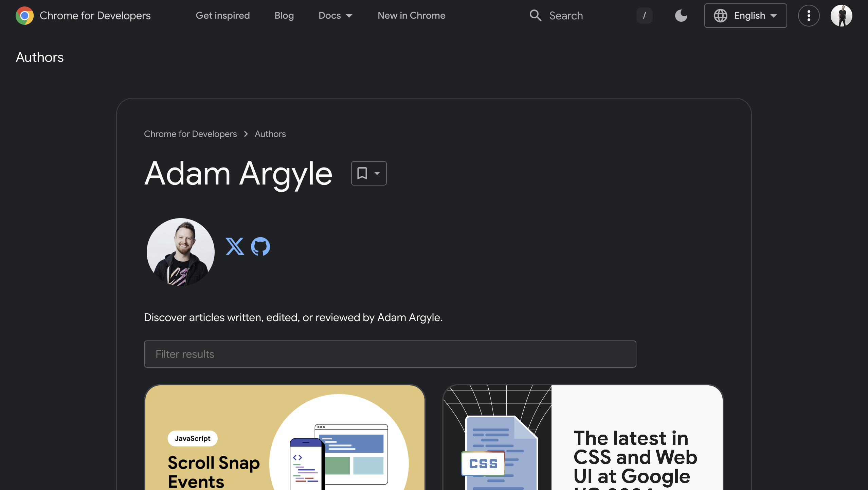Open Adam Argyle's X profile
This screenshot has width=868, height=490.
(235, 246)
